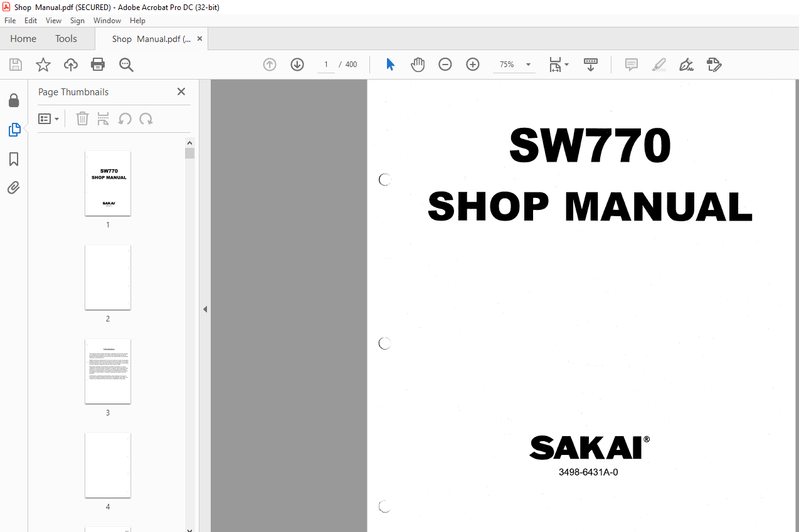This screenshot has width=799, height=532.
Task: Add a sticky note comment
Action: (632, 65)
